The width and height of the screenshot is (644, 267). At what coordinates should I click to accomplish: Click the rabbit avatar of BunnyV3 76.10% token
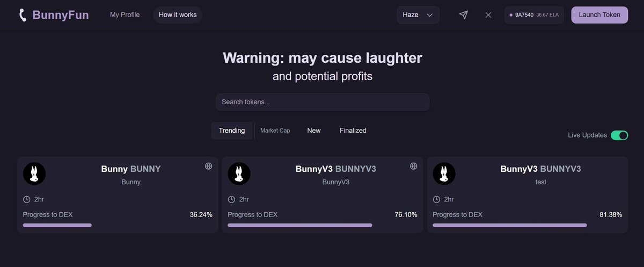tap(239, 174)
